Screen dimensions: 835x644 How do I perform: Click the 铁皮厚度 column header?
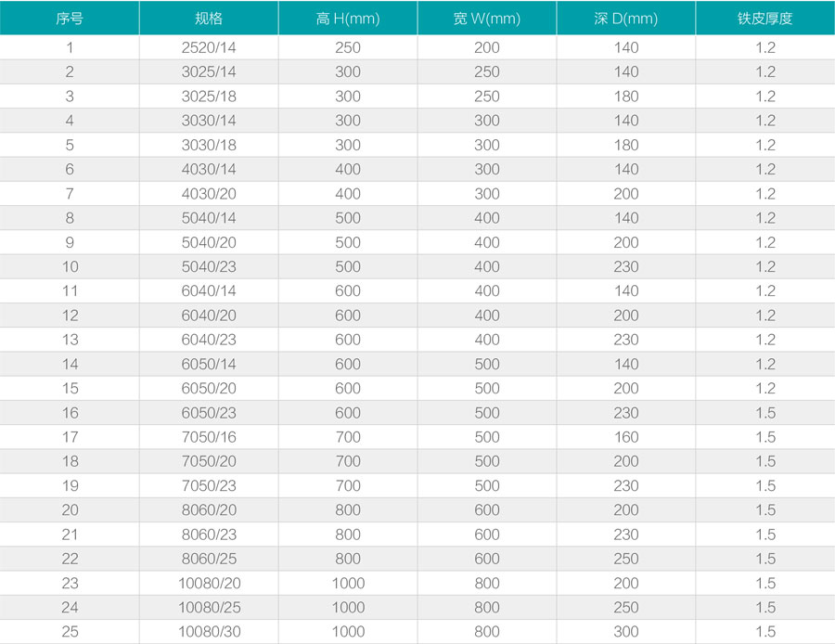pos(765,19)
